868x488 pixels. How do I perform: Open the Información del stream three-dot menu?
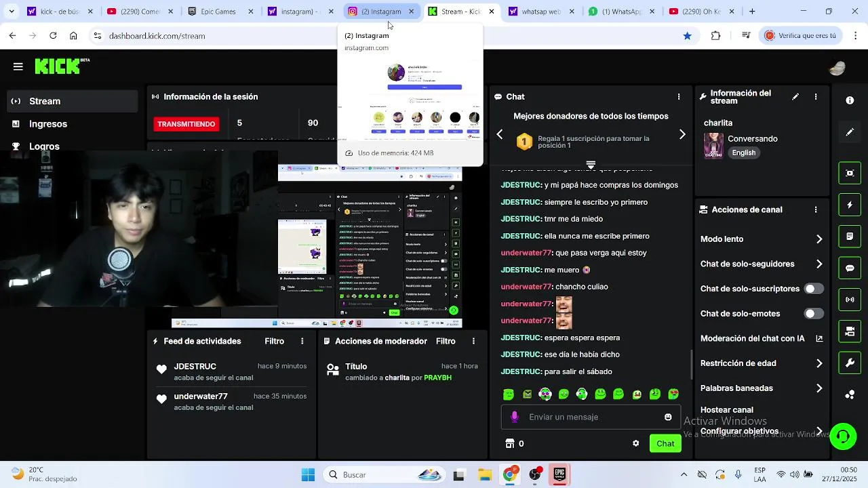pos(816,97)
